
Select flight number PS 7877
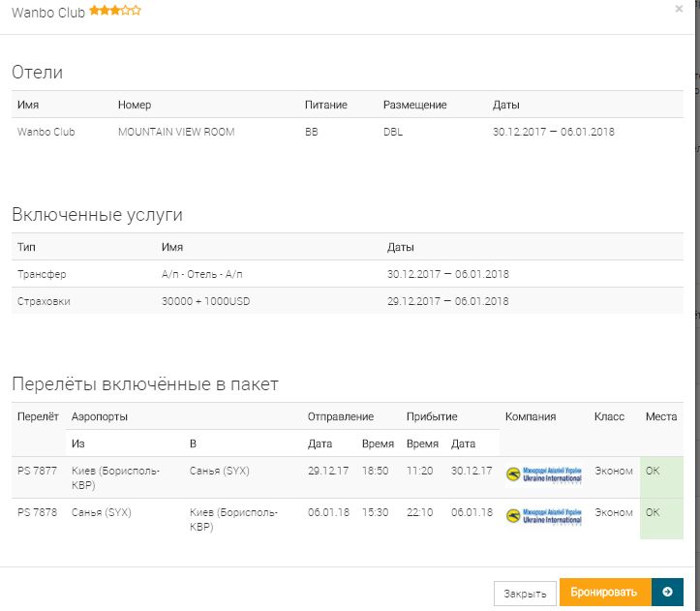(37, 472)
